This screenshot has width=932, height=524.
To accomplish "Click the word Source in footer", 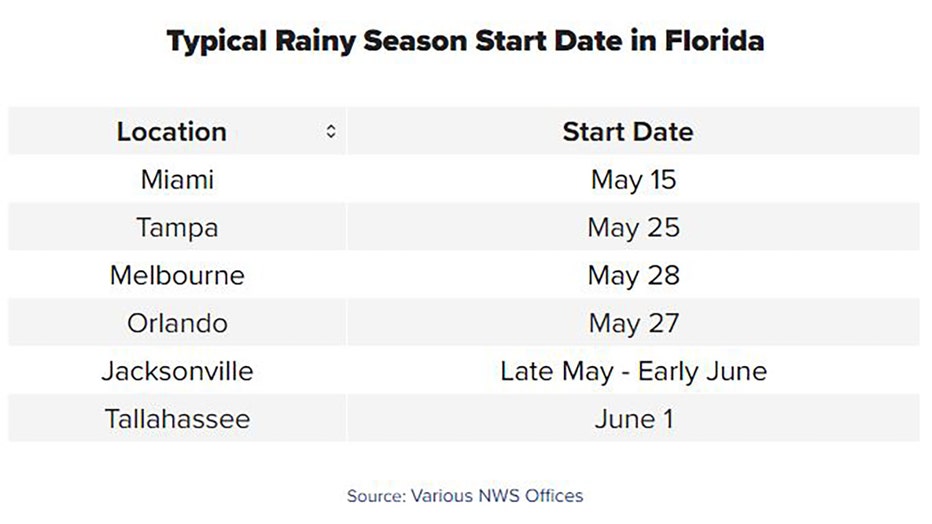I will point(376,495).
